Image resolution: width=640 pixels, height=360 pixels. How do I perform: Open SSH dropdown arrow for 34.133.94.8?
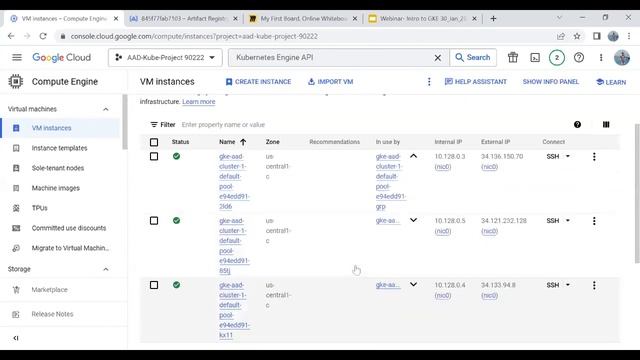click(568, 285)
